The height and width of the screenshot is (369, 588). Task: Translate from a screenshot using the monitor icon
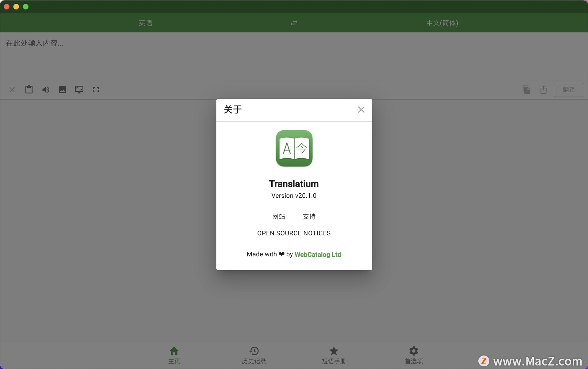(79, 89)
